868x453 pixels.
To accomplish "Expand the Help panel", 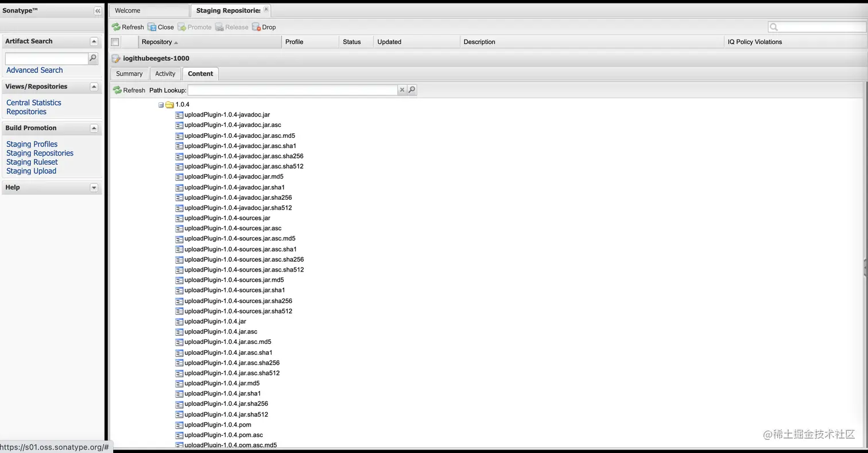I will point(94,188).
